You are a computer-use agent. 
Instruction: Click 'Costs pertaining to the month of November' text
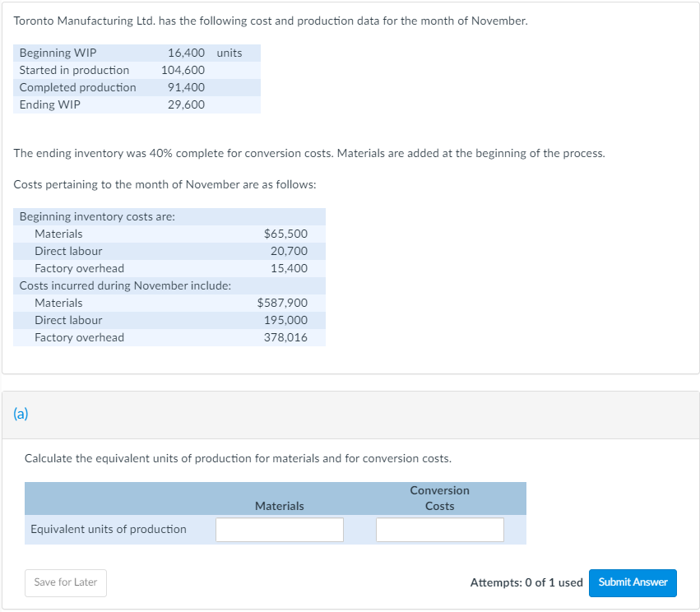[165, 184]
